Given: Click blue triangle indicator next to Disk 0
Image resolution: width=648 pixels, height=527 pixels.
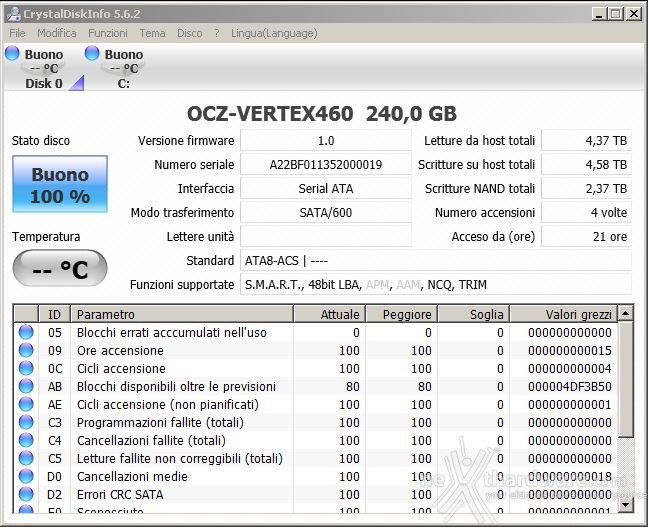Looking at the screenshot, I should click(x=77, y=83).
